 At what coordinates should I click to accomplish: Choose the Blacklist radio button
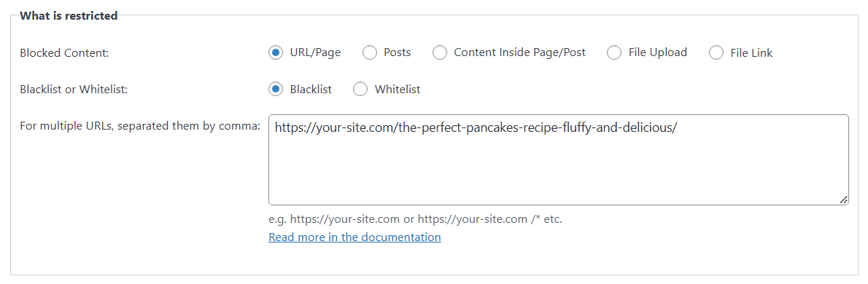[x=275, y=89]
